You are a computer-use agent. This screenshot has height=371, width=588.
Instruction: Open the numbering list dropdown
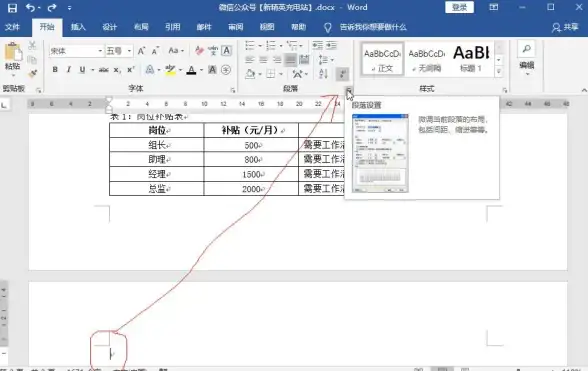280,46
